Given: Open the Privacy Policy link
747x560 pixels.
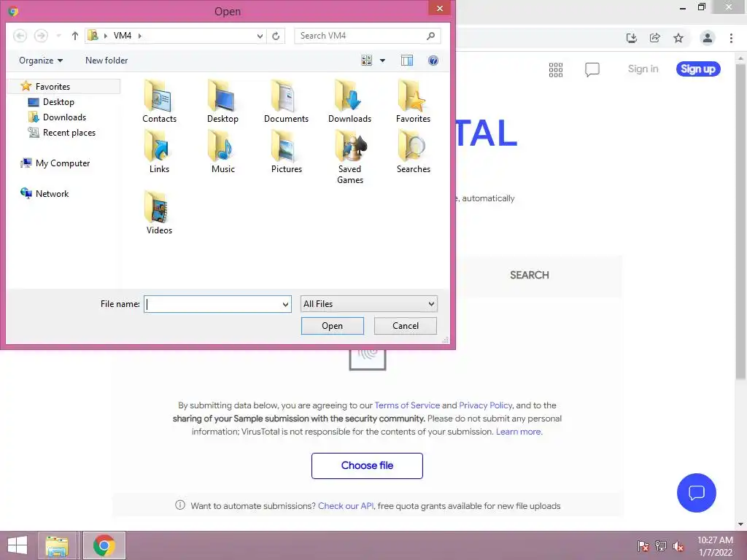Looking at the screenshot, I should click(485, 405).
